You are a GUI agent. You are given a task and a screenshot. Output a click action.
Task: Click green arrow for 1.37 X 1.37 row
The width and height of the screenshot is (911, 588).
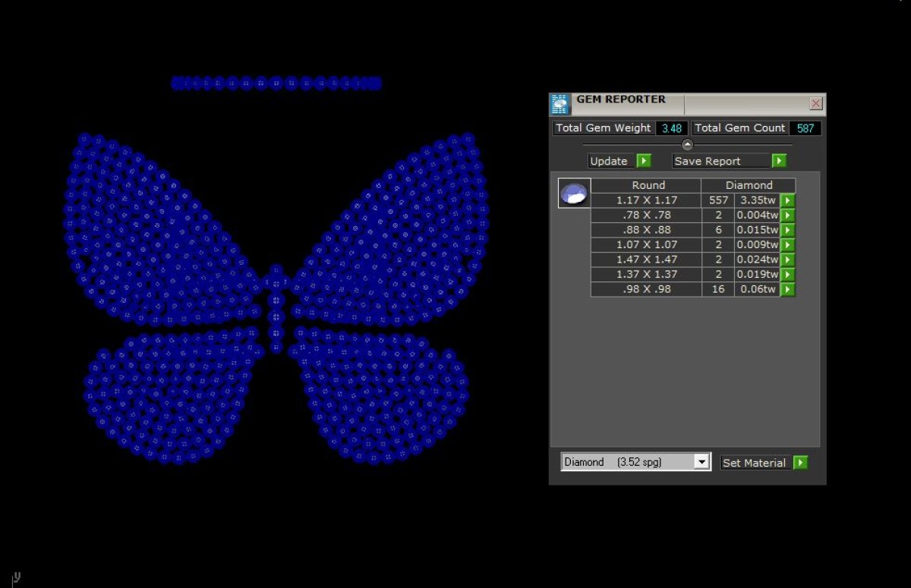click(788, 275)
